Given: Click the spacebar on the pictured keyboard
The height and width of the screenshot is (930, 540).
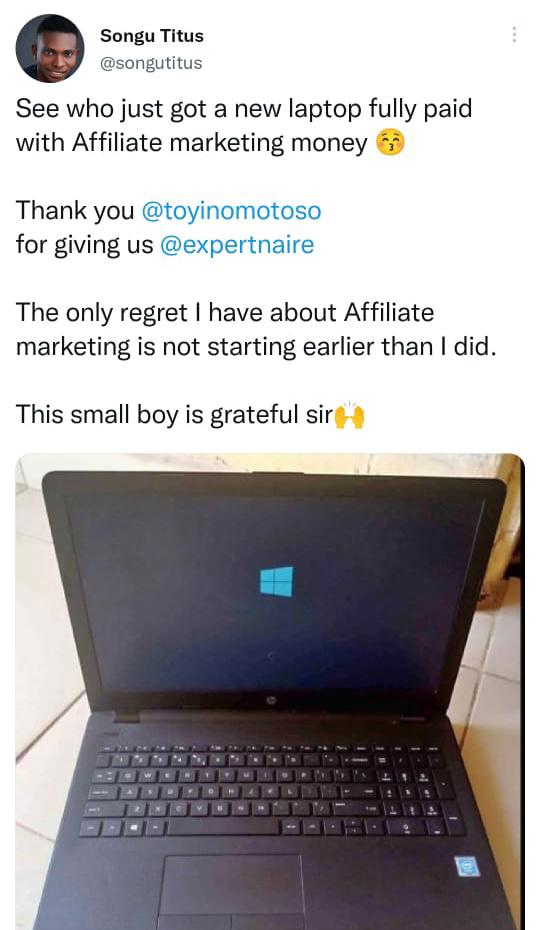Looking at the screenshot, I should click(x=222, y=827).
